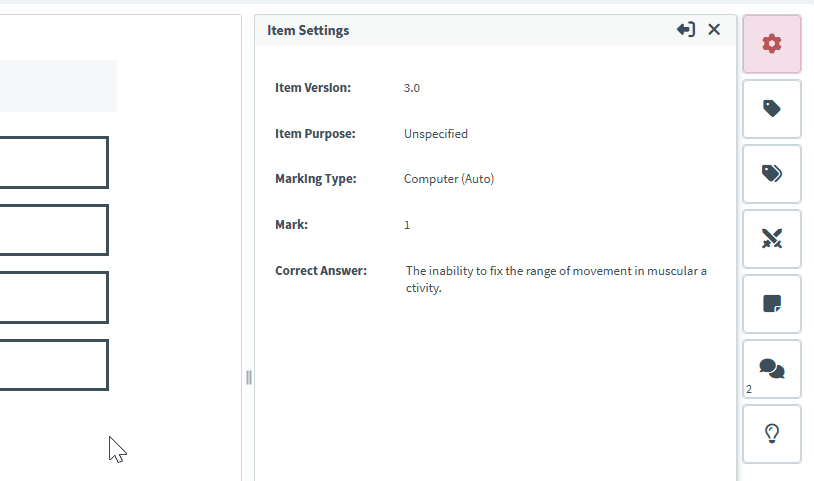Click the panel splitter handle

point(248,377)
